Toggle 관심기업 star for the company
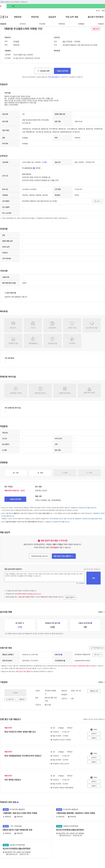This screenshot has width=105, height=868. [10, 699]
